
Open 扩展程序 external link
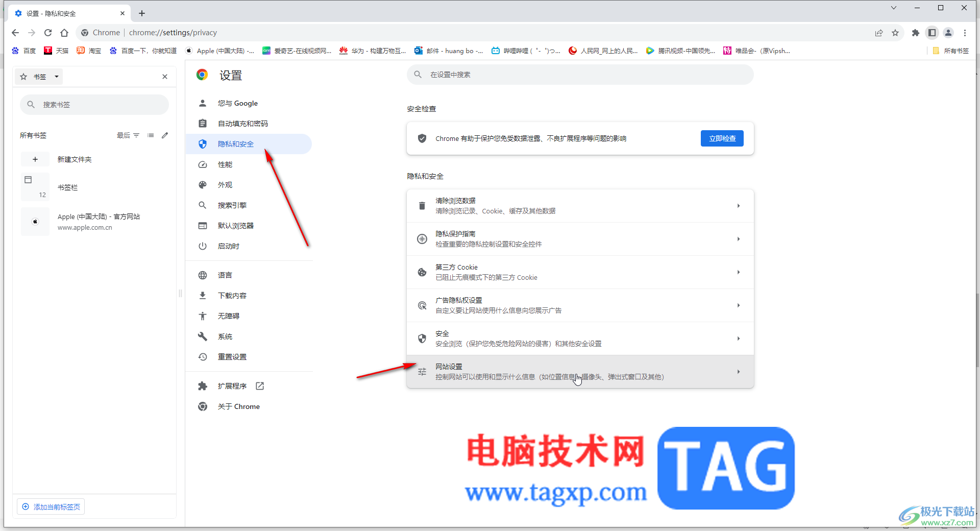[249, 386]
